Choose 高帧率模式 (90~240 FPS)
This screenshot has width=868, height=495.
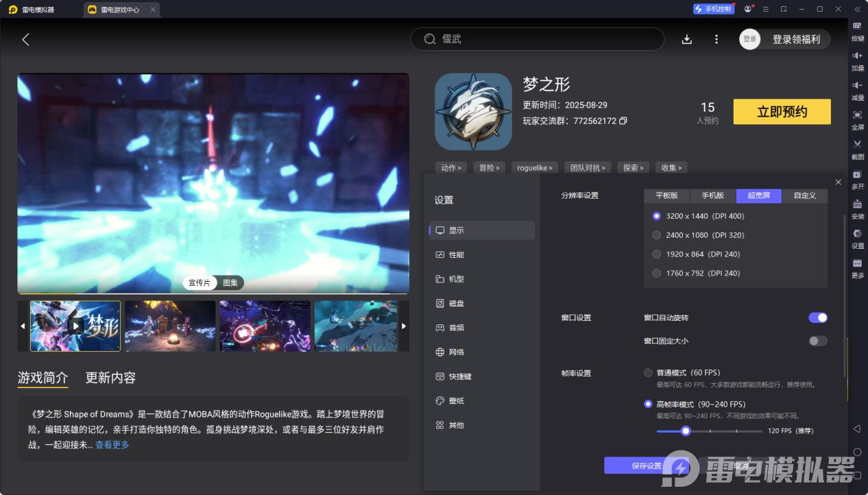coord(648,405)
